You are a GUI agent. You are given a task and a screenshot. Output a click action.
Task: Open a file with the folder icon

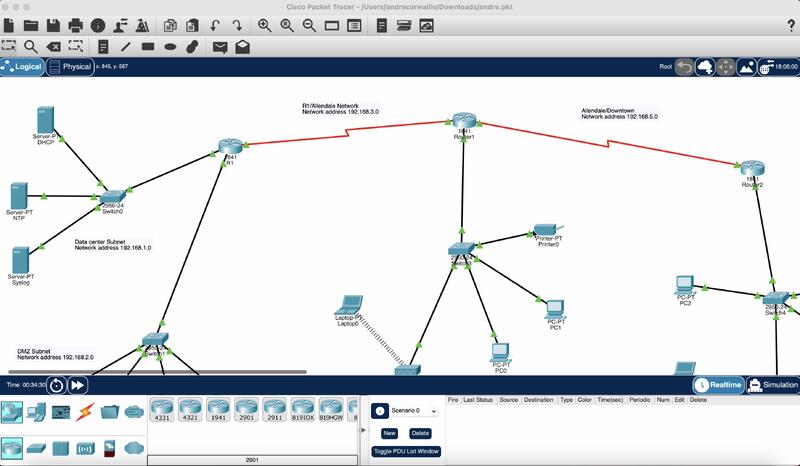(31, 26)
